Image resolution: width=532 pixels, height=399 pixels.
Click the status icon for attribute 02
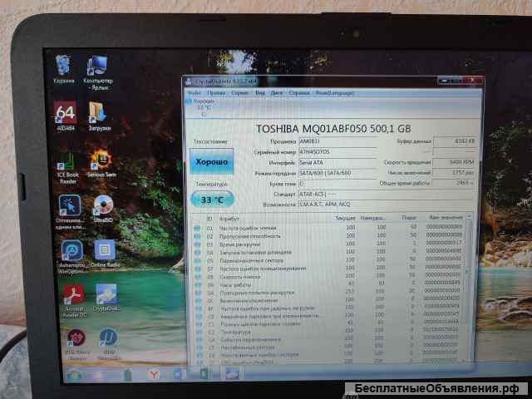pos(197,236)
